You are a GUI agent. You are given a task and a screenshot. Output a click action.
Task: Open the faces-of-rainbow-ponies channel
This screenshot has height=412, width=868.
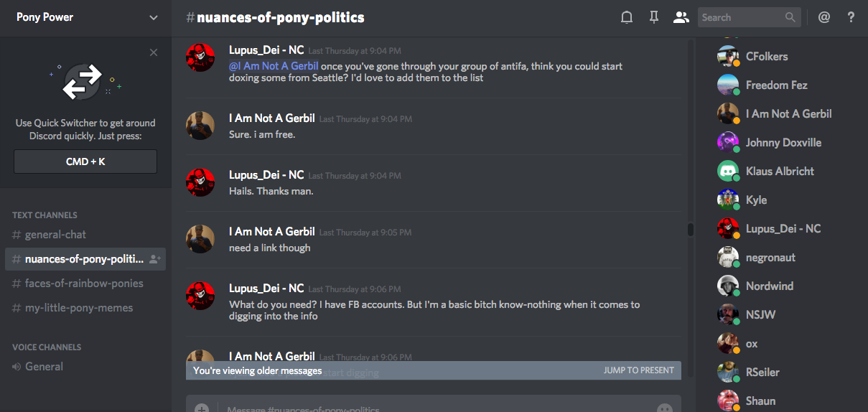tap(85, 284)
